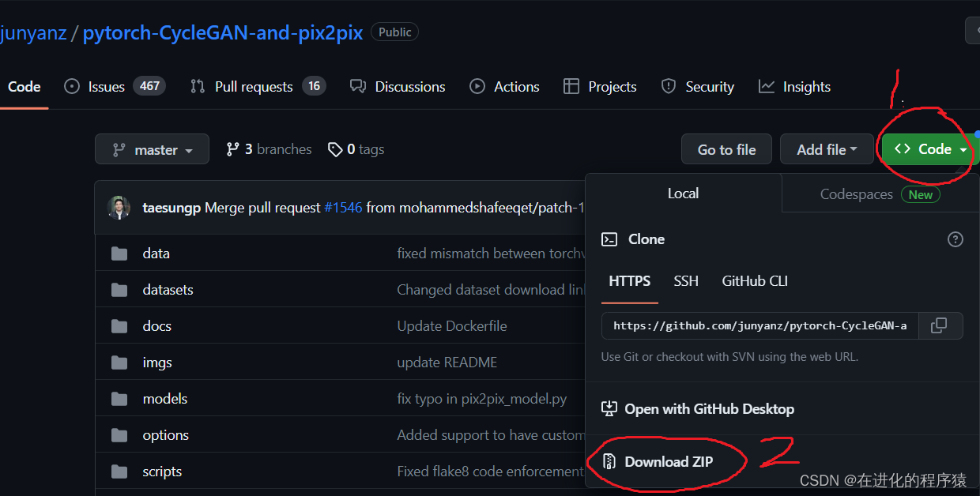The image size is (980, 496).
Task: View the 3 branches link
Action: [x=269, y=149]
